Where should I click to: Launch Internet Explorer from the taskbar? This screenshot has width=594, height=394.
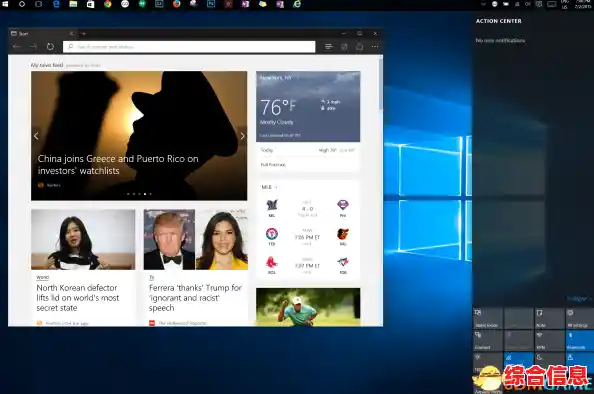297,4
